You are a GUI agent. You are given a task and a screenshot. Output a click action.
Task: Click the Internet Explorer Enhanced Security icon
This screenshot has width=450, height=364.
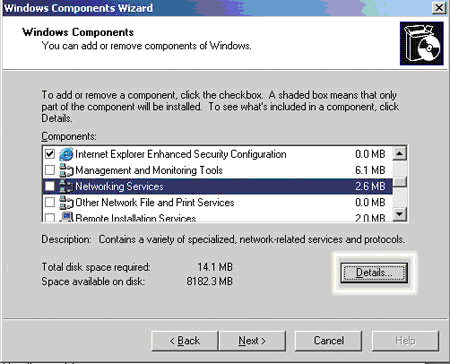[66, 154]
